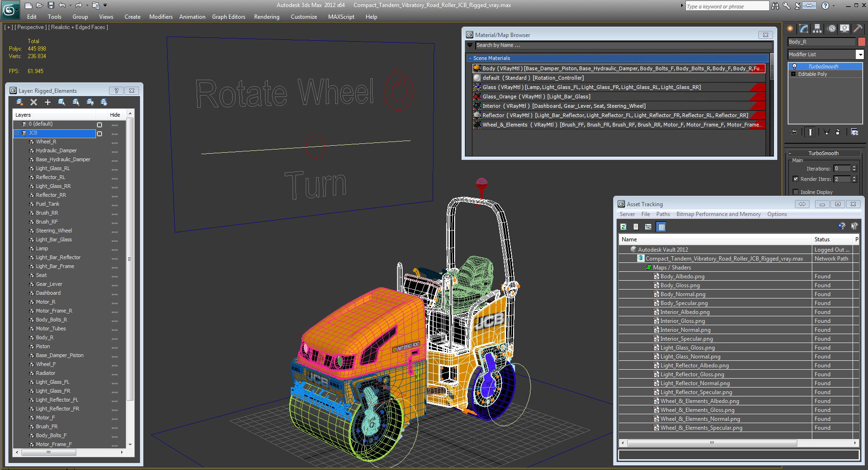Click the Open File folder icon

40,6
